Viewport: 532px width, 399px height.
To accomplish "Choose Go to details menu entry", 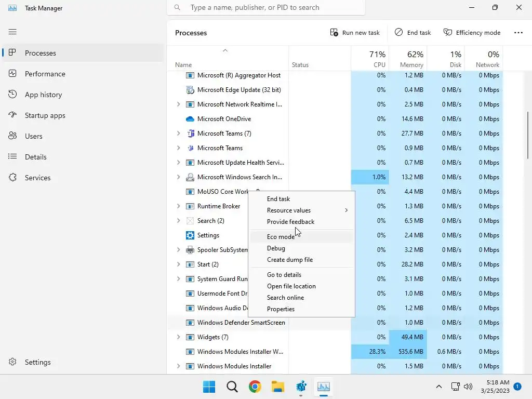I will pos(301,275).
